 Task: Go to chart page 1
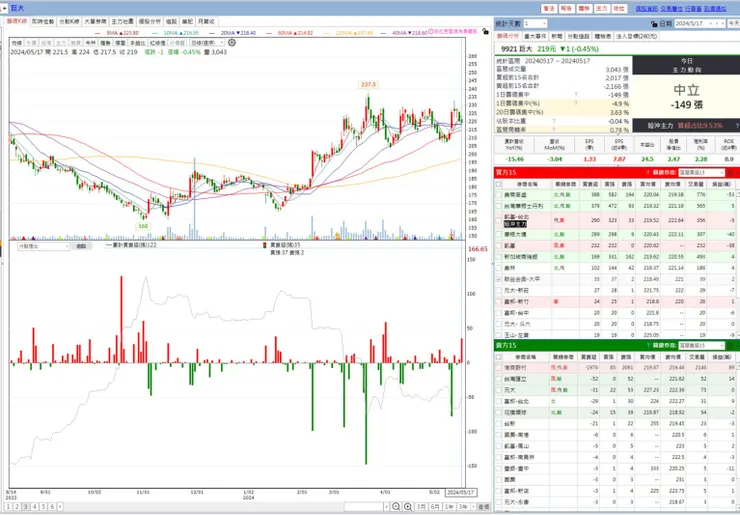pos(8,507)
